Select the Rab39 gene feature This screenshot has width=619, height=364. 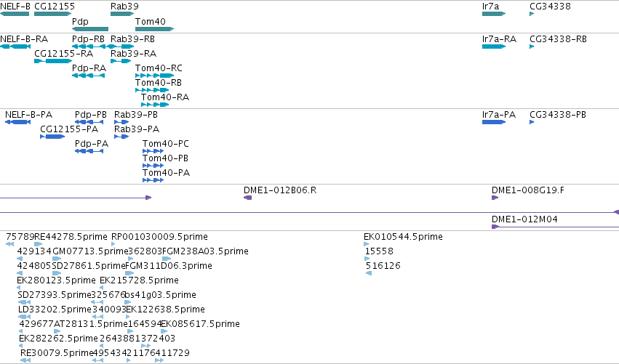point(122,14)
